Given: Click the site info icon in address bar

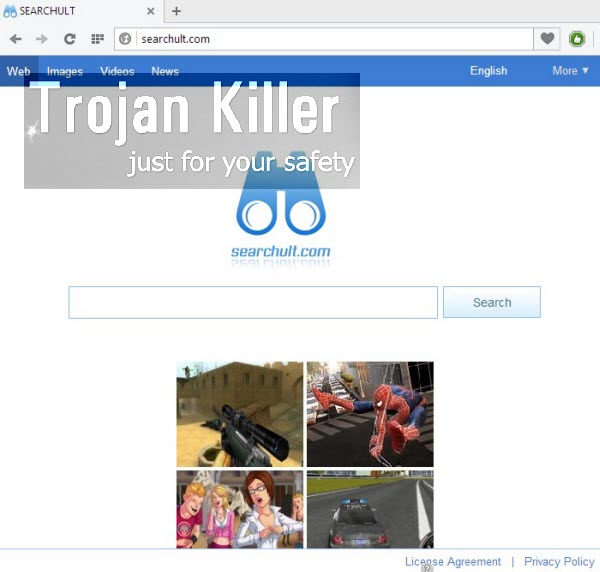Looking at the screenshot, I should click(125, 39).
